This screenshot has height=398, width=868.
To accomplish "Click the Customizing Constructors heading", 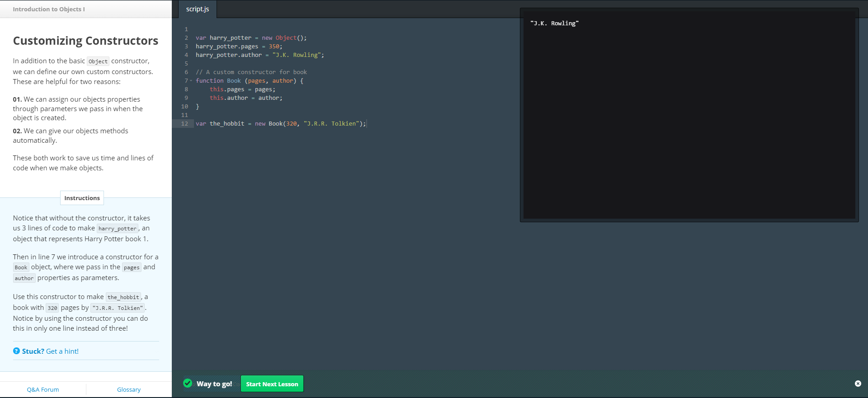I will click(85, 41).
